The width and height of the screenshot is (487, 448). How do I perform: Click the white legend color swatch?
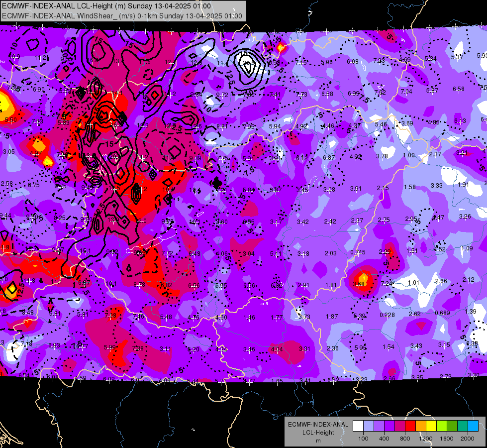(x=358, y=426)
